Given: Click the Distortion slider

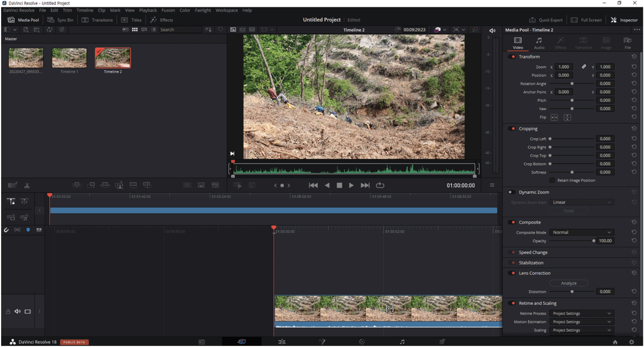Looking at the screenshot, I should pos(572,292).
